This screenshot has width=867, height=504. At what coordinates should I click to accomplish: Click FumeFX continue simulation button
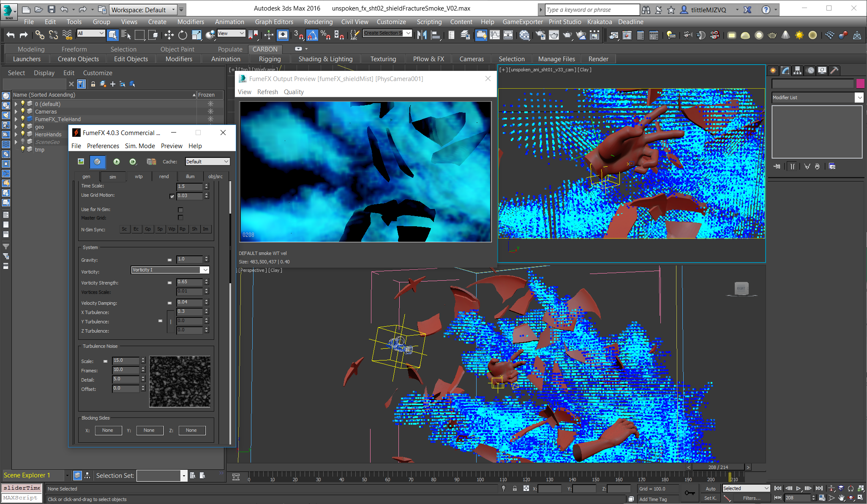(x=133, y=162)
